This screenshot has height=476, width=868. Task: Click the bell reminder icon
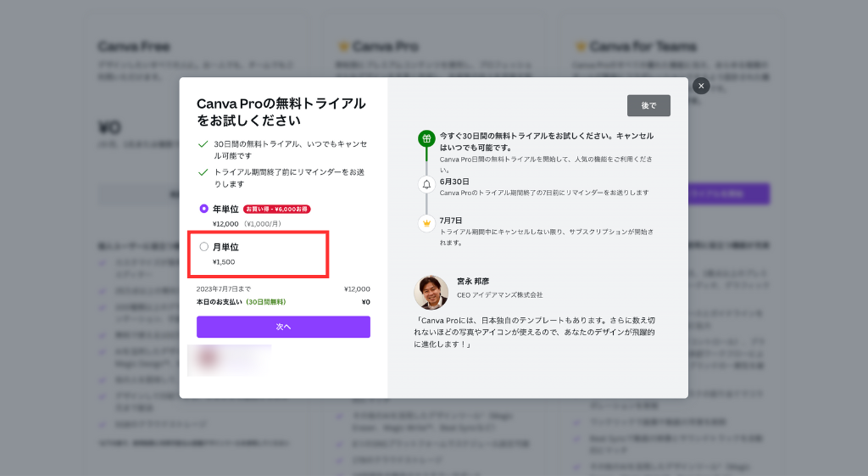click(426, 184)
